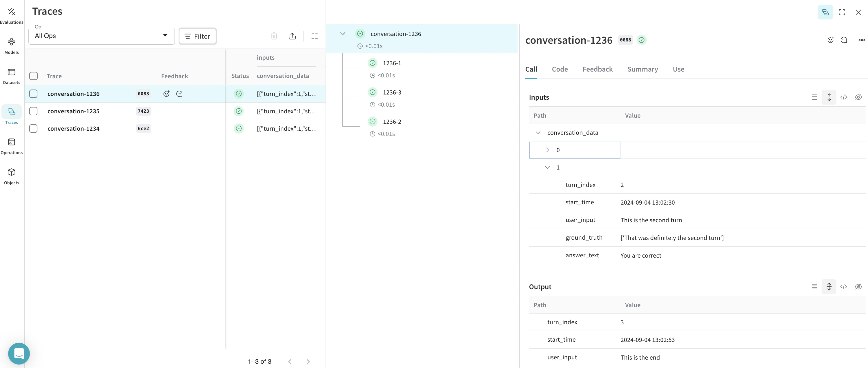Image resolution: width=868 pixels, height=368 pixels.
Task: Add emoji reaction to conversation-1236 row
Action: click(166, 94)
